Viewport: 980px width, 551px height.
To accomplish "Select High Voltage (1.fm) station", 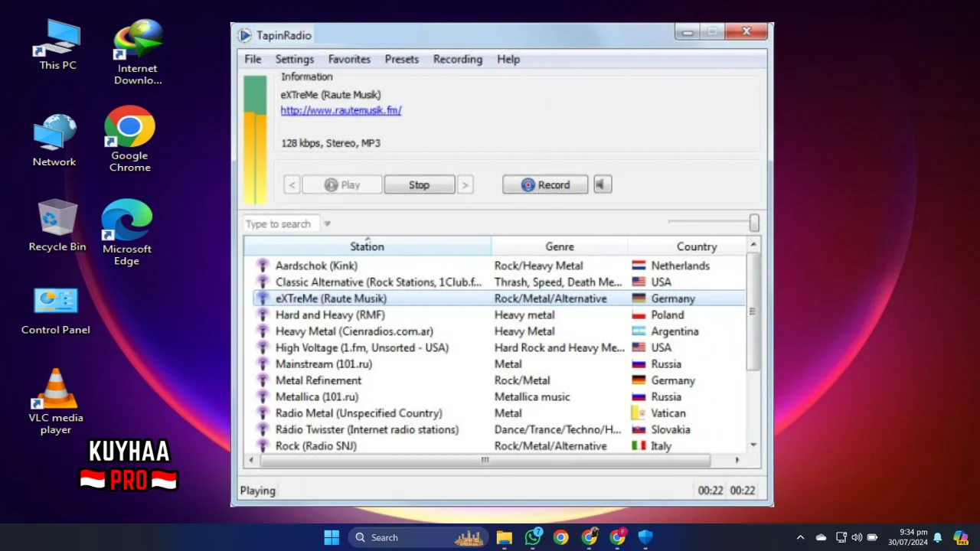I will (362, 347).
